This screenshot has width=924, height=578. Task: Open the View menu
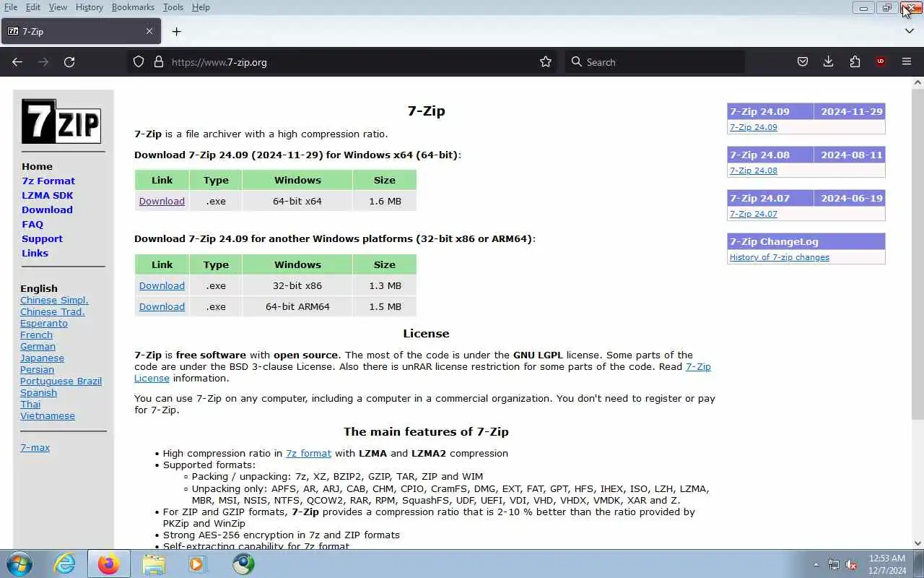tap(58, 7)
